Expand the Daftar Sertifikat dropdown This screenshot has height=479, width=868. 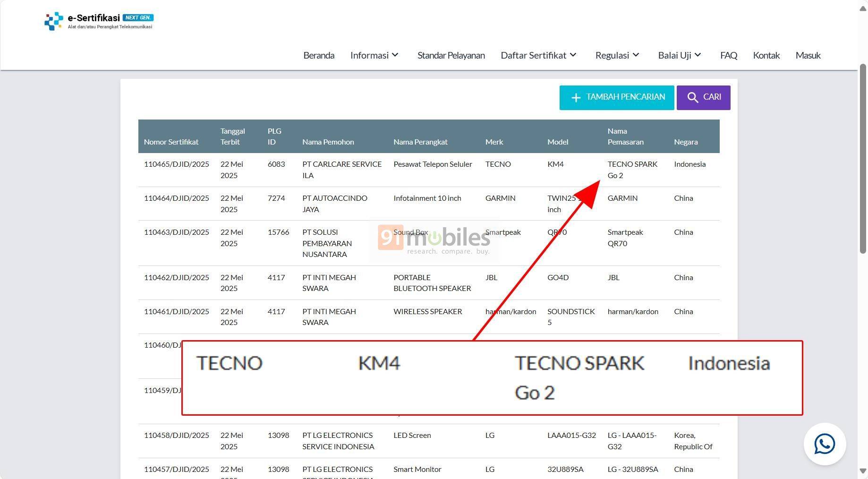coord(539,55)
